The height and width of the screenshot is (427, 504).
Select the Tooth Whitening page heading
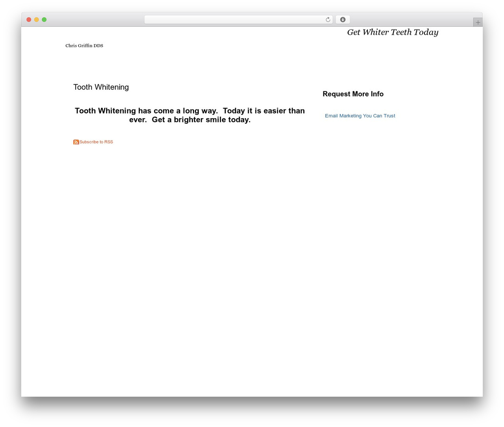[101, 87]
